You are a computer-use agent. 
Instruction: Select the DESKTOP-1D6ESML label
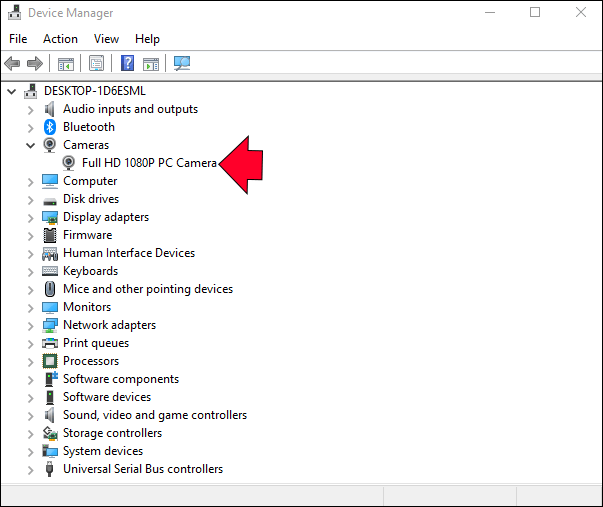(95, 91)
